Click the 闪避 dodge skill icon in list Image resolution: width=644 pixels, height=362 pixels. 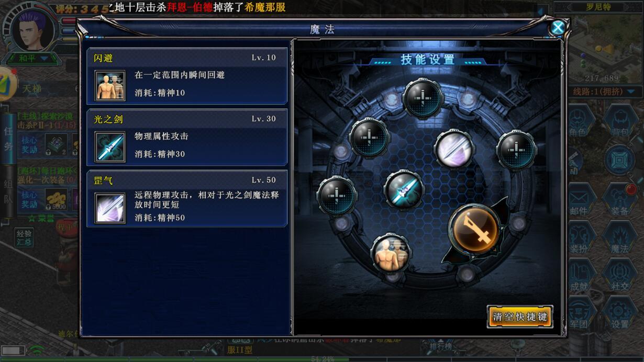click(110, 85)
